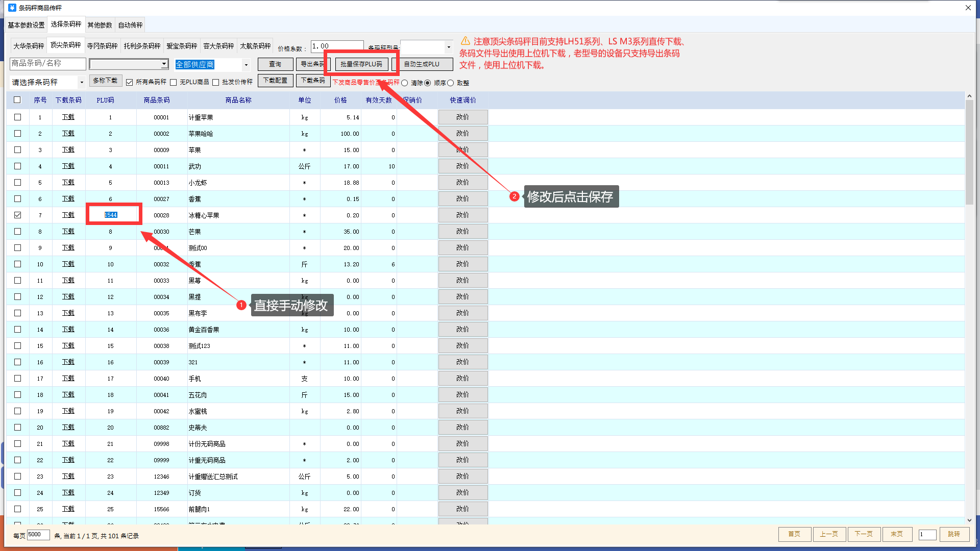Click the vertical scrollbar thumb
Screen dimensions: 980x551
point(969,153)
